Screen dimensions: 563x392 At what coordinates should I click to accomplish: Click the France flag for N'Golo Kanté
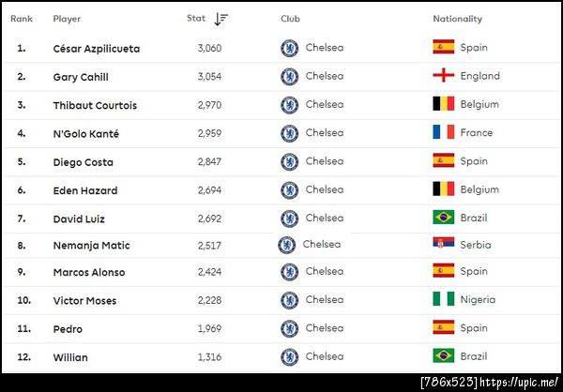tap(443, 132)
